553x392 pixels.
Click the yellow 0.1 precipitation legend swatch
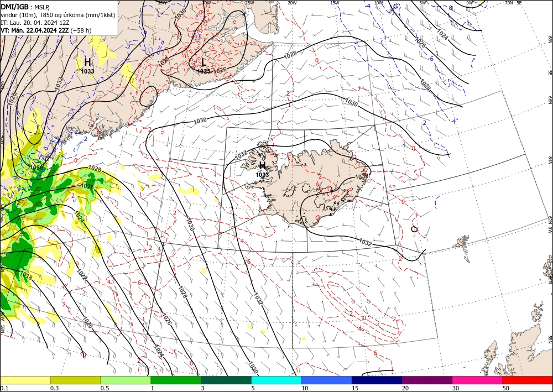click(x=25, y=380)
